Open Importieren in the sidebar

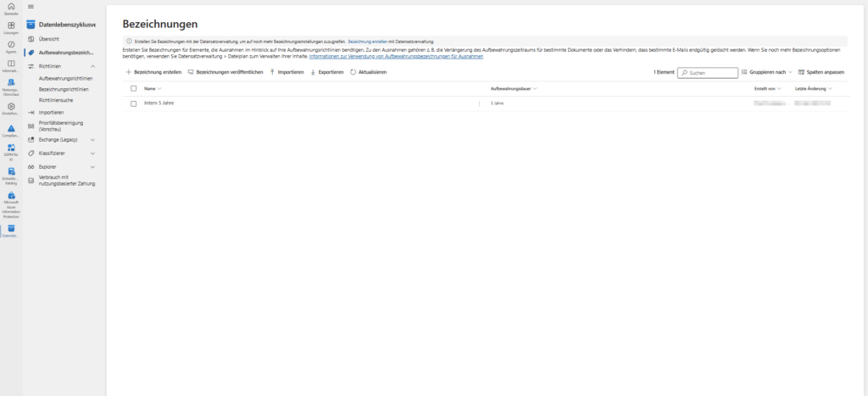51,113
